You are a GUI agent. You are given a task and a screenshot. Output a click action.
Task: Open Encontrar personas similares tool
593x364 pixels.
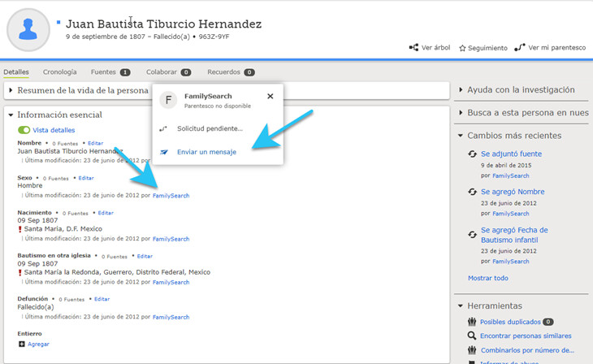[526, 336]
